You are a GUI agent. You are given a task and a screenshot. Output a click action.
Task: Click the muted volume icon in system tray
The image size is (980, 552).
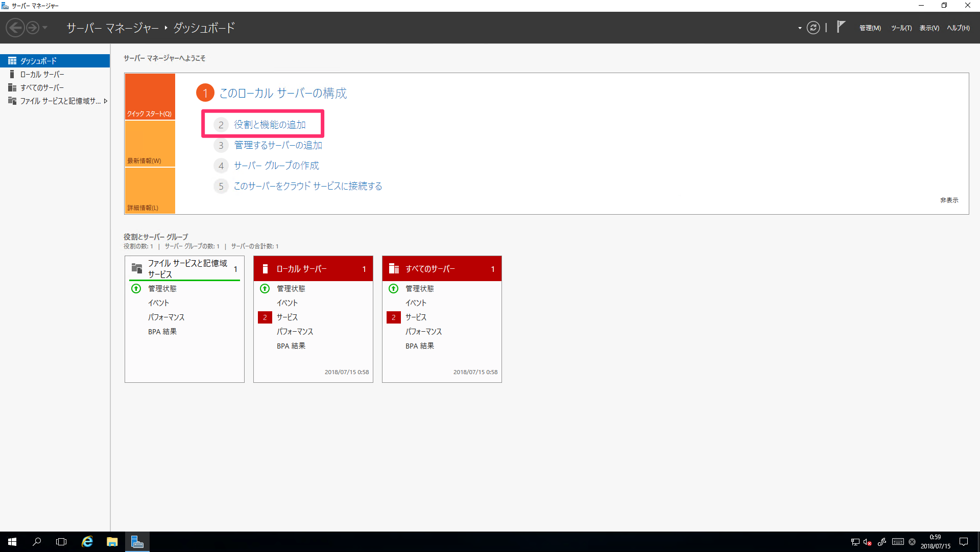click(x=867, y=542)
